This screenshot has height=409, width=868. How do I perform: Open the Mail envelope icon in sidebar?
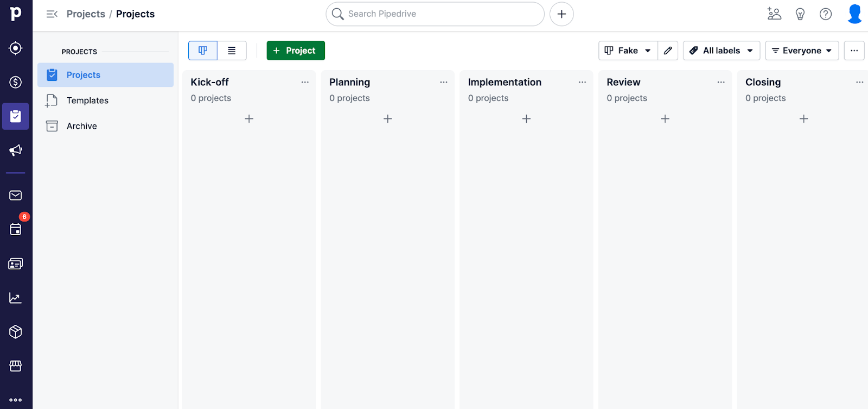(x=16, y=196)
